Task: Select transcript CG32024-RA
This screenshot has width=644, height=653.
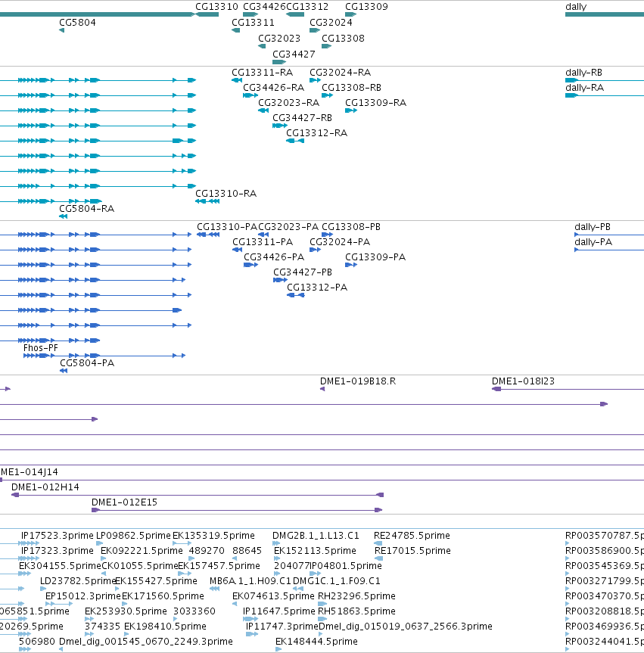Action: click(340, 73)
